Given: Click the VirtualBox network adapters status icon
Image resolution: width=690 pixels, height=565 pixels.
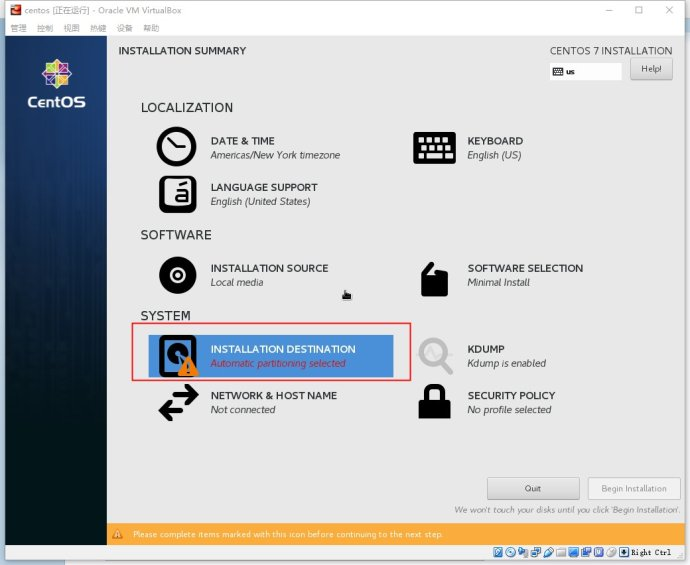Looking at the screenshot, I should (536, 552).
